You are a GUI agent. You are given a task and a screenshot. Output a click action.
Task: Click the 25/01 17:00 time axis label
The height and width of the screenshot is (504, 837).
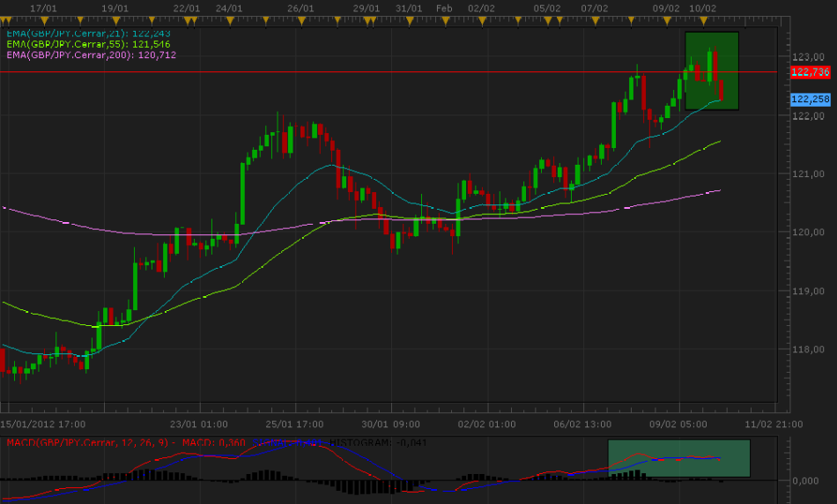click(294, 423)
